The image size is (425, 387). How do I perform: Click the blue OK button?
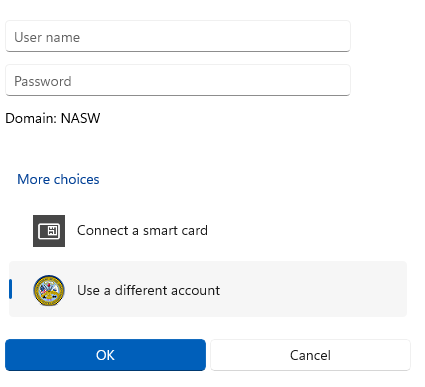[x=105, y=355]
